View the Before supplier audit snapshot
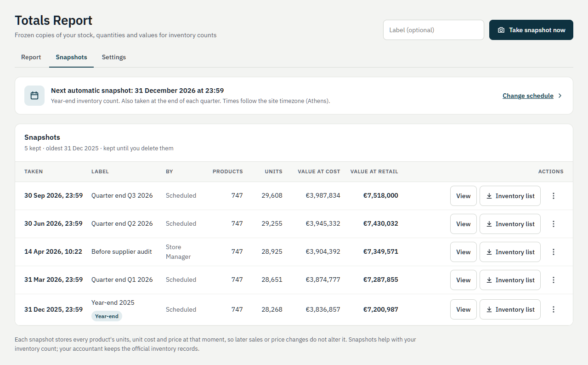This screenshot has width=588, height=365. [464, 252]
